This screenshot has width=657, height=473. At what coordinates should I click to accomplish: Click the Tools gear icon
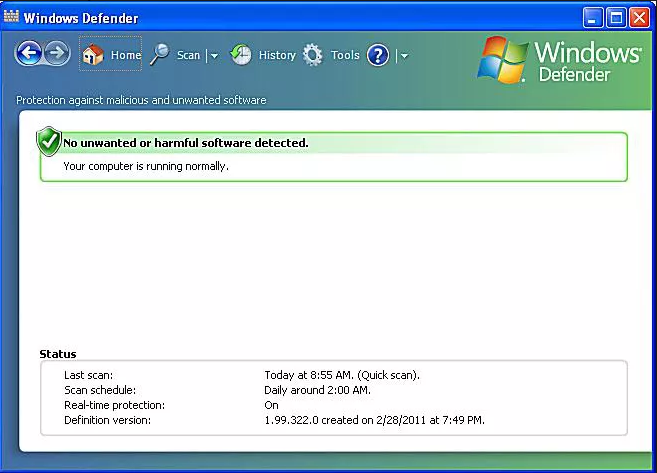(313, 55)
